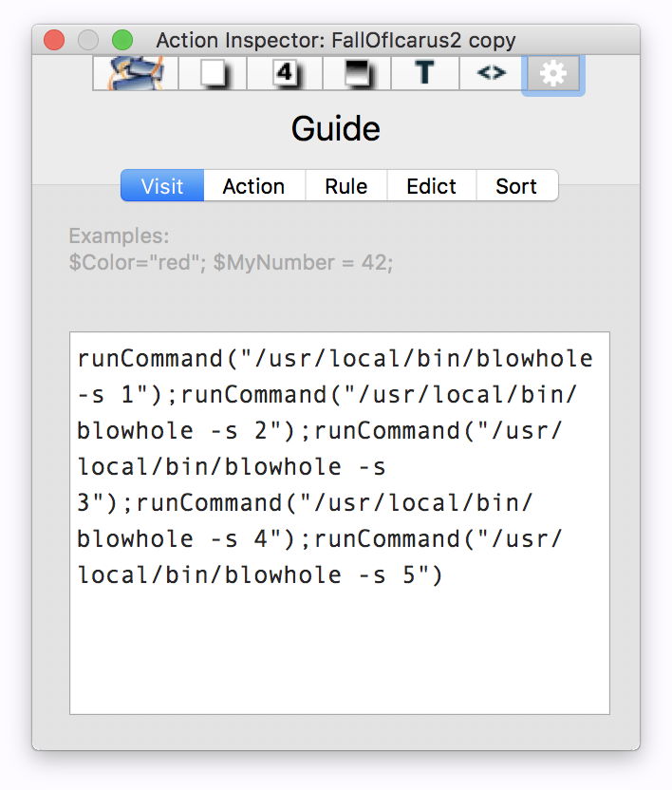Open the first inspector pane with painting icon
Screen dimensions: 672x790
(131, 73)
